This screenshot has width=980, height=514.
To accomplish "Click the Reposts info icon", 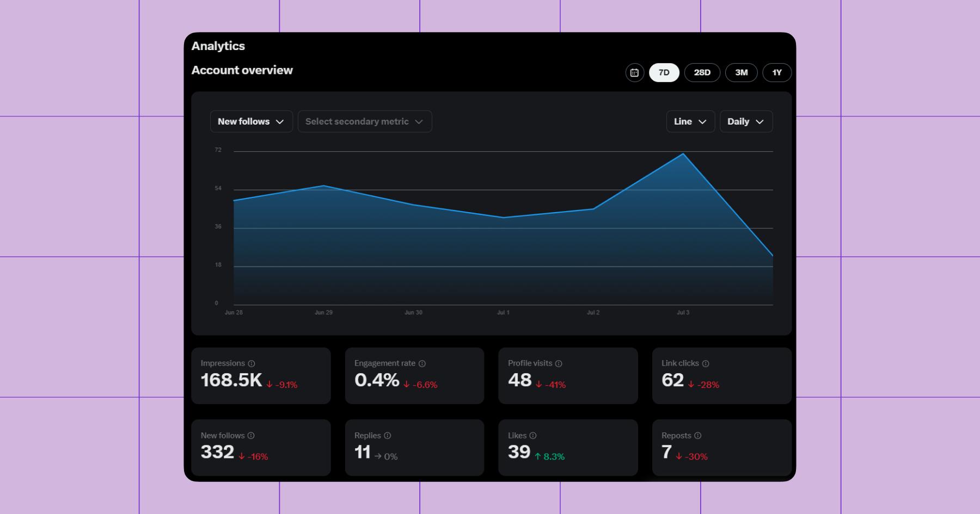I will (698, 436).
